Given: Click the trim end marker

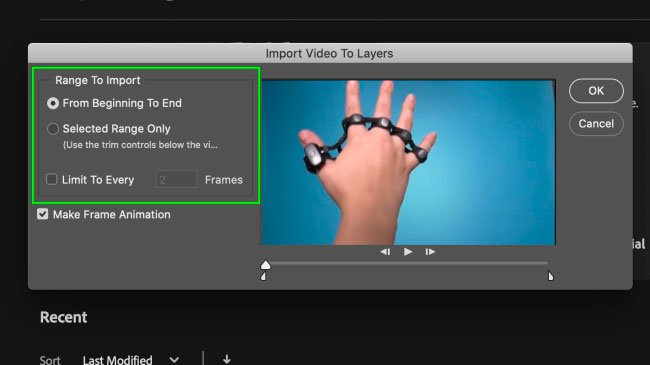Looking at the screenshot, I should (551, 276).
